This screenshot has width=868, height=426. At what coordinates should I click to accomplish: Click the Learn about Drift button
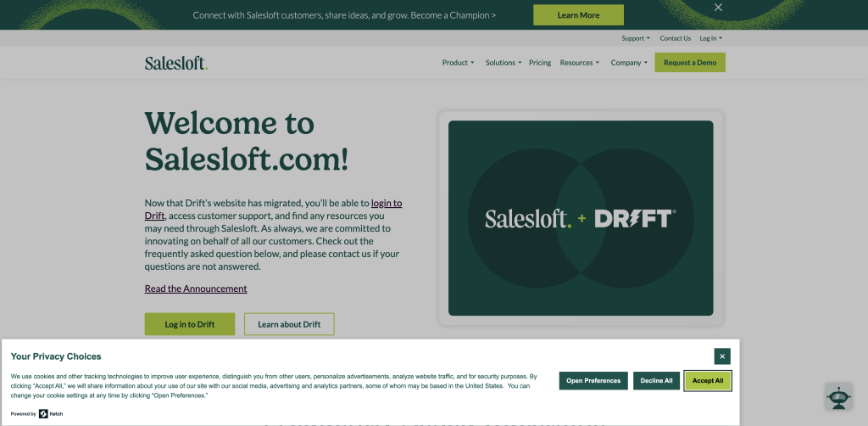[x=289, y=324]
